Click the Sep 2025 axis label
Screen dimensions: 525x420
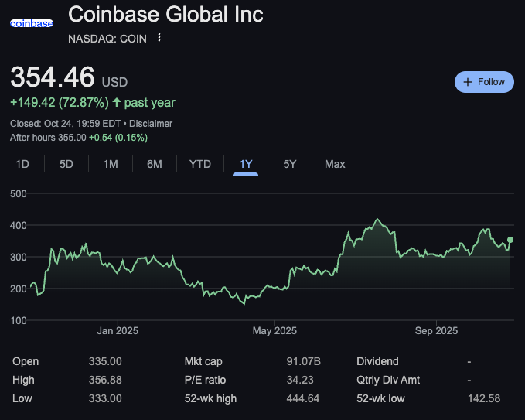pos(436,331)
